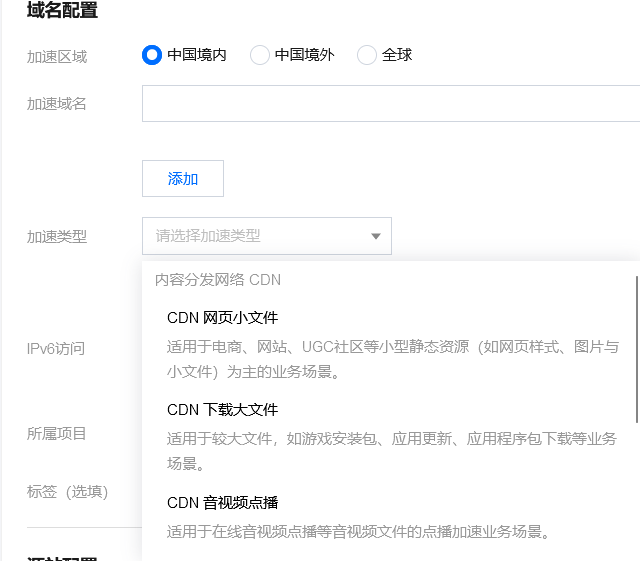Select the 中国境外 acceleration region radio
Image resolution: width=640 pixels, height=561 pixels.
(260, 55)
